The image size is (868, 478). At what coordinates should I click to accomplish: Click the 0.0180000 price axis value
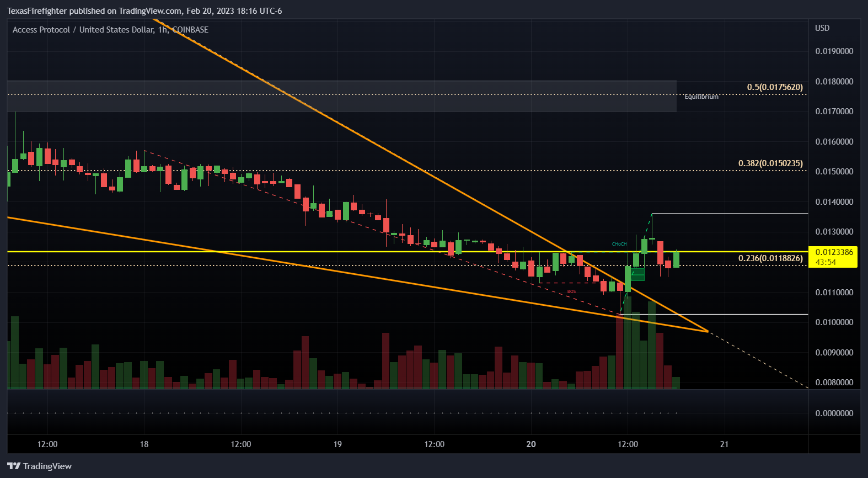[x=834, y=82]
